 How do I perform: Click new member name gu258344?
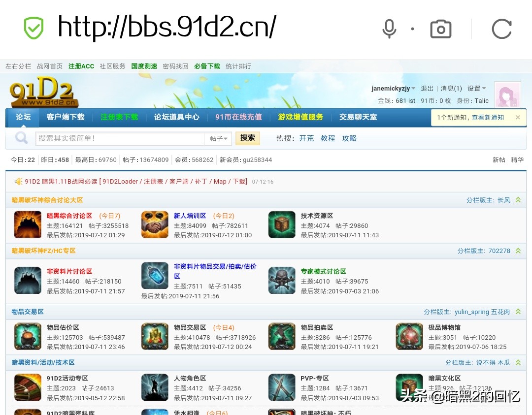coord(258,160)
